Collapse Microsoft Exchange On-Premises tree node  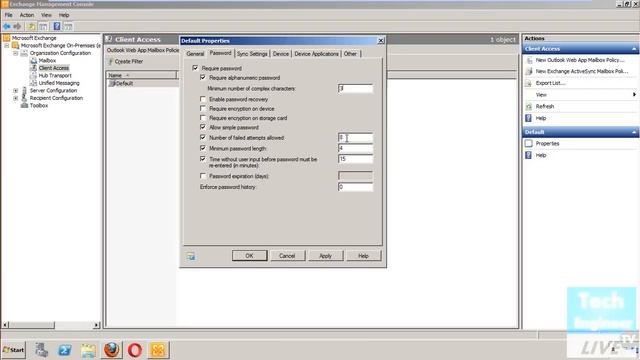tap(7, 45)
